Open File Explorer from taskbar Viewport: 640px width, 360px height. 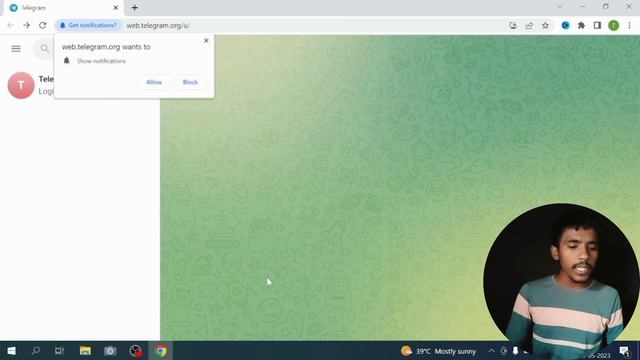(x=85, y=351)
